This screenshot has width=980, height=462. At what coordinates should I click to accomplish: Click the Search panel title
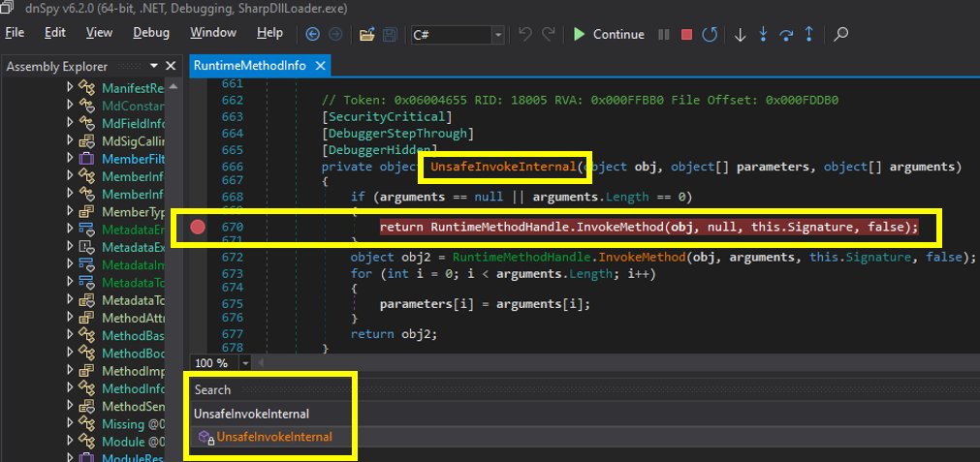(212, 390)
